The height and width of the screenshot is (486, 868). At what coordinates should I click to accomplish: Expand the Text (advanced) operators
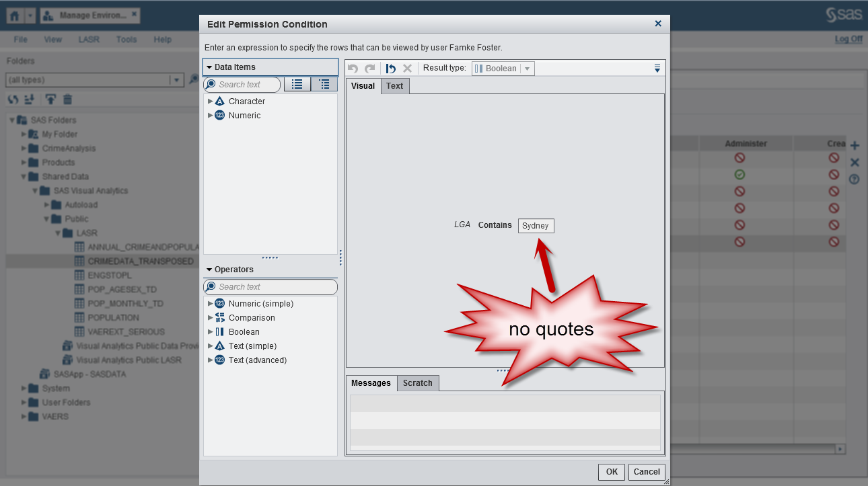click(211, 360)
